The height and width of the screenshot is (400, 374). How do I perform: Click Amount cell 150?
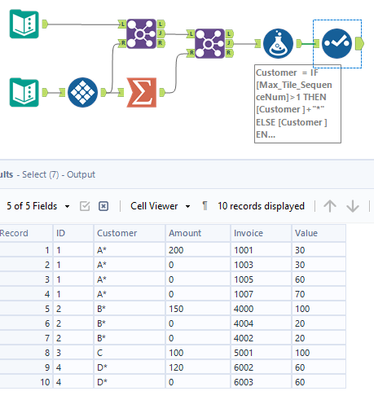198,309
